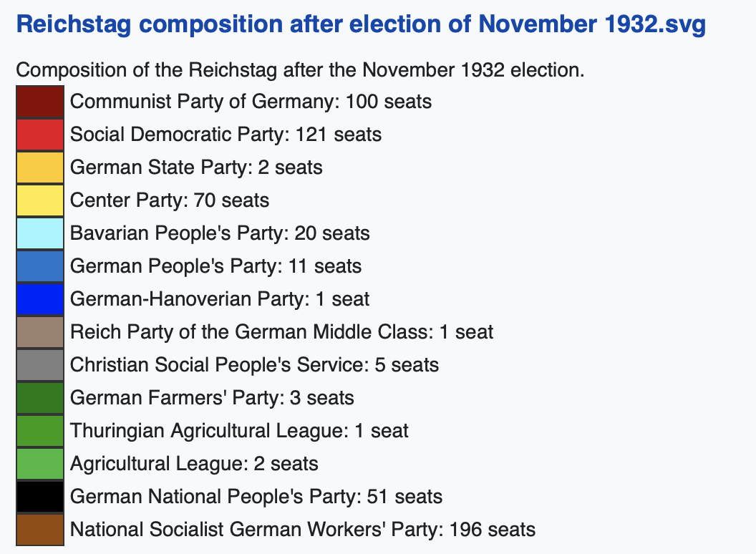This screenshot has height=554, width=756.
Task: Select the dark green German Farmers' Party swatch
Action: click(40, 398)
